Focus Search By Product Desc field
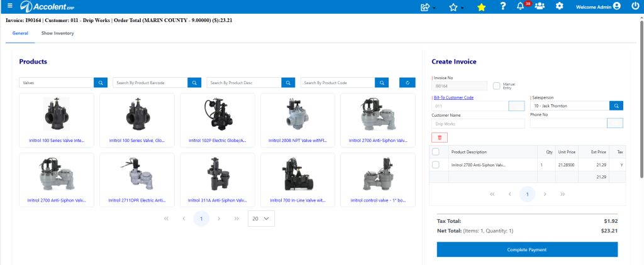Viewport: 644px width, 265px height. [244, 82]
